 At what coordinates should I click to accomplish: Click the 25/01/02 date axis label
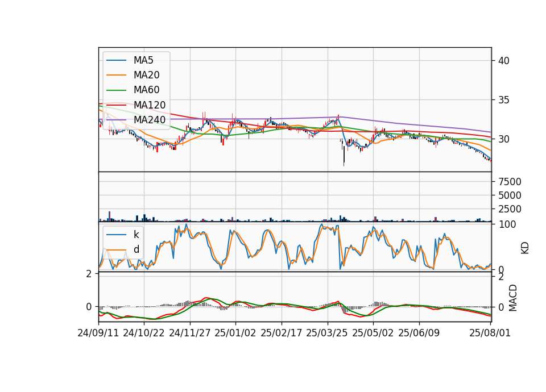[235, 333]
